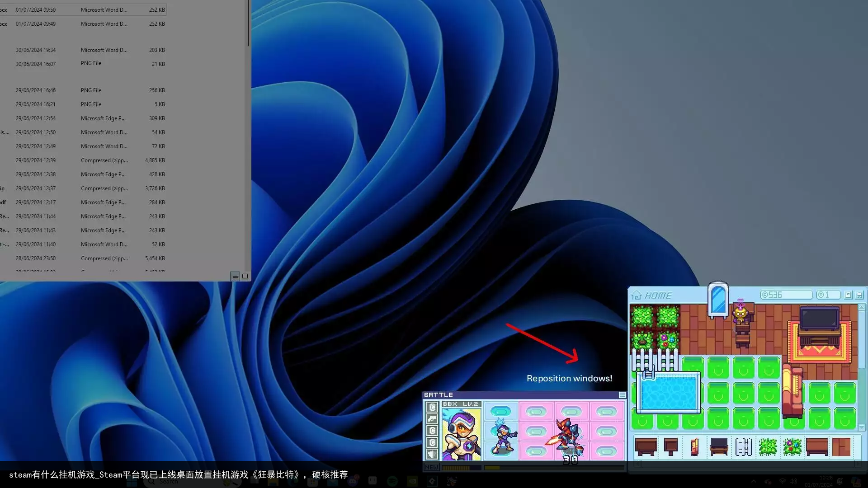The width and height of the screenshot is (868, 488).
Task: Select PNG file row sized 256 KB
Action: point(83,90)
